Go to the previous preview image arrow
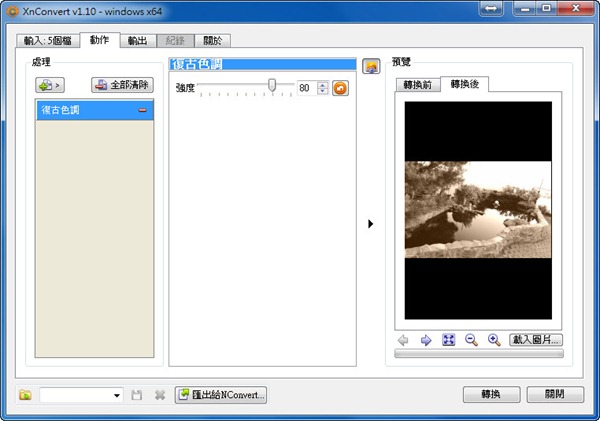 (x=403, y=340)
